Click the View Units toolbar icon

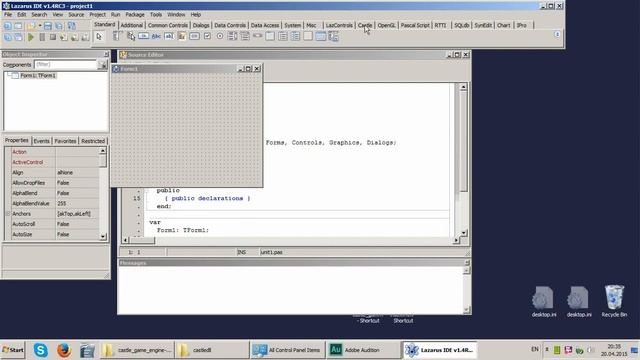(x=8, y=37)
